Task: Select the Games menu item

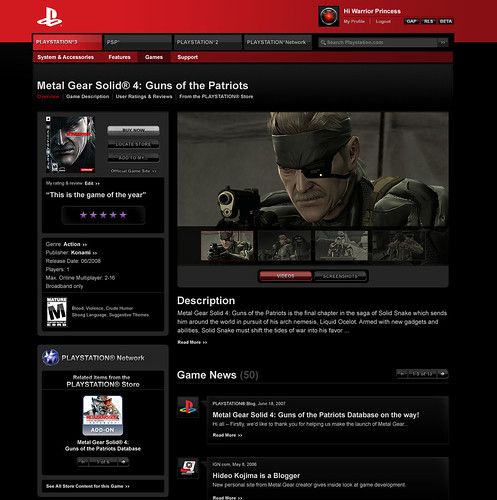Action: point(154,57)
